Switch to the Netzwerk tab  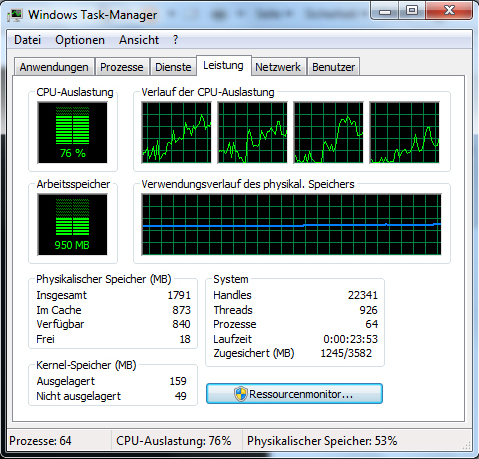[x=278, y=67]
